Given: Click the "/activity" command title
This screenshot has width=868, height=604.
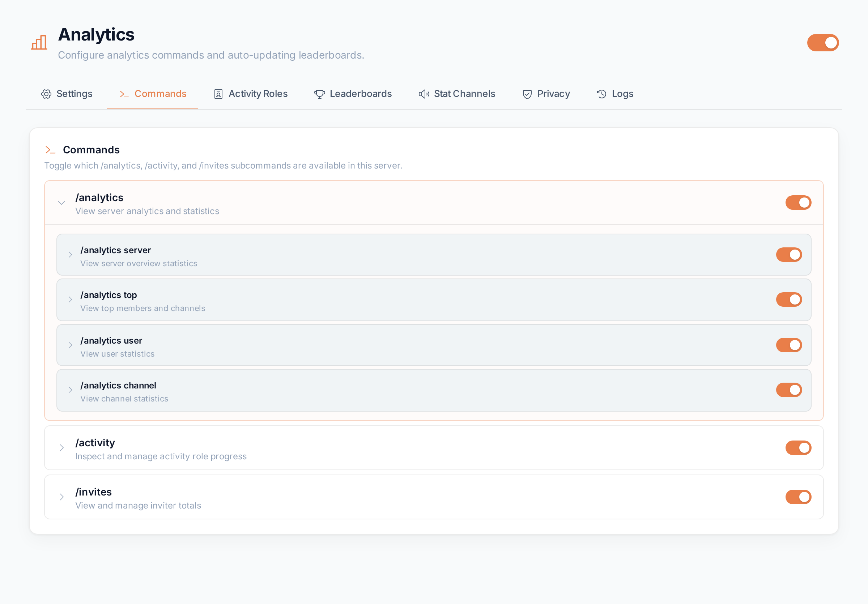Looking at the screenshot, I should click(95, 443).
